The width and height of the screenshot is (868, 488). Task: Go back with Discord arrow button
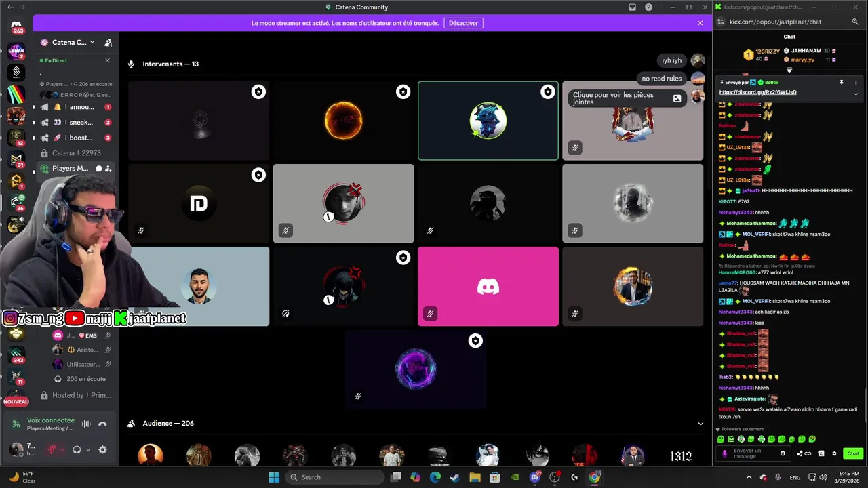10,7
